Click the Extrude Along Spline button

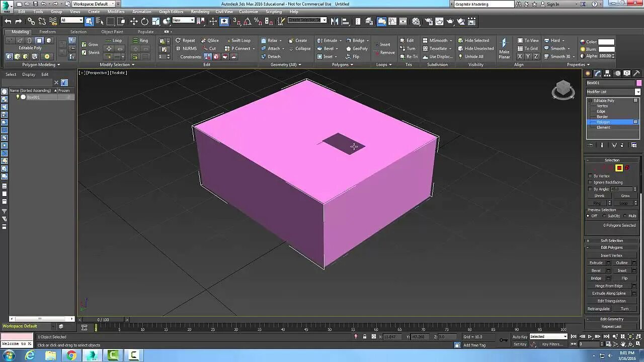click(x=609, y=293)
